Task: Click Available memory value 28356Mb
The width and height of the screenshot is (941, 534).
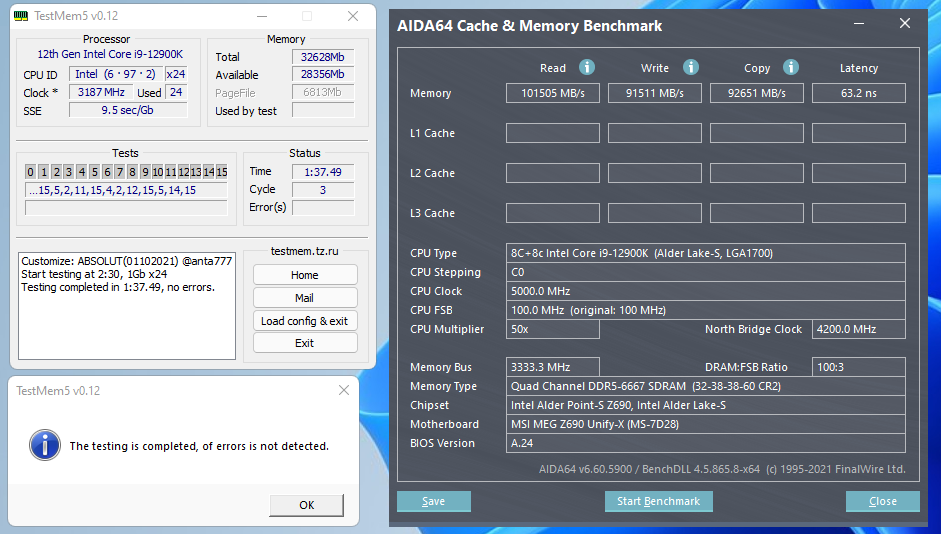Action: (x=323, y=74)
